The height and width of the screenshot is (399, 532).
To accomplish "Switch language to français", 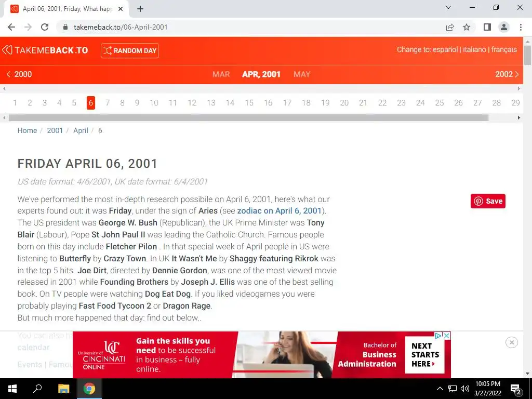I will 504,49.
